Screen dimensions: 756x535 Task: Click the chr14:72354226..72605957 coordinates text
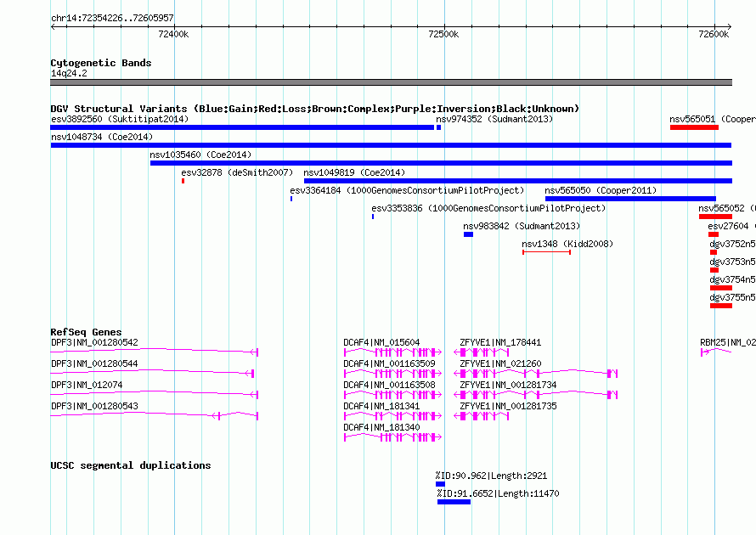(112, 18)
